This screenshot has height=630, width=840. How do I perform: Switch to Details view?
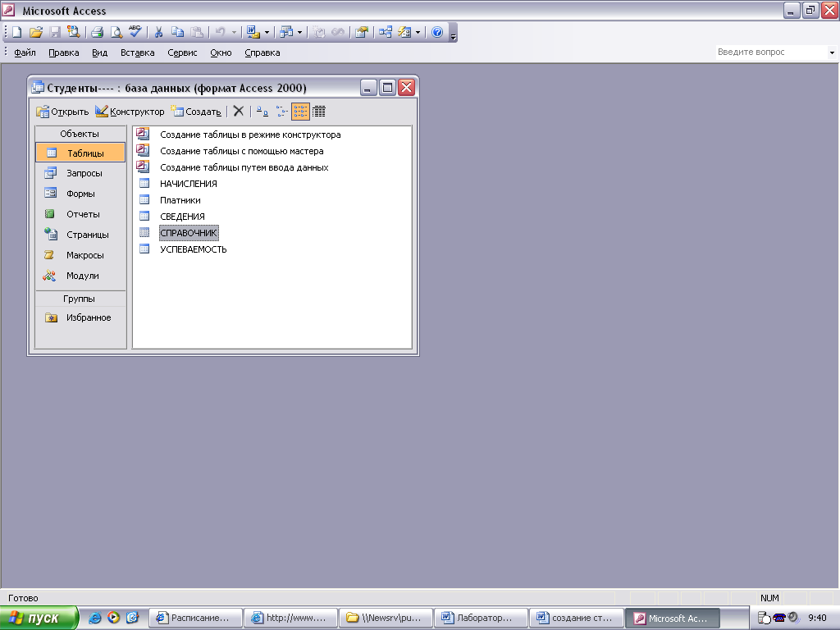point(319,112)
